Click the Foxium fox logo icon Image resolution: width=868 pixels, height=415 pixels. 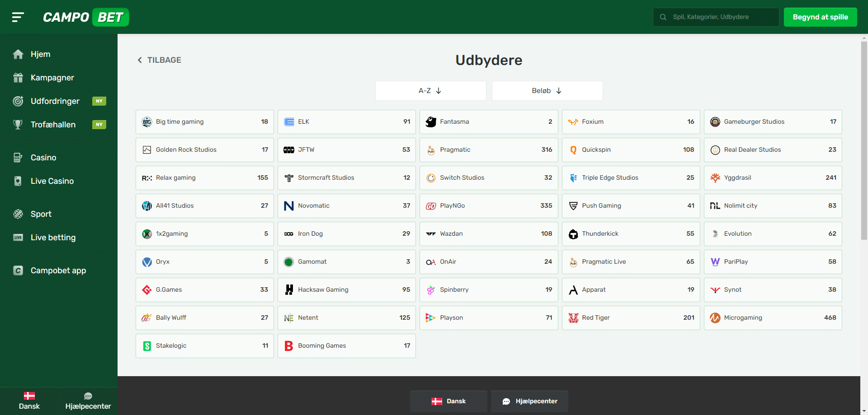[573, 122]
